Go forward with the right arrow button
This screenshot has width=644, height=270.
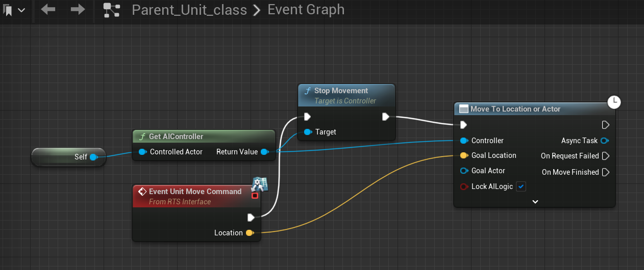tap(78, 9)
